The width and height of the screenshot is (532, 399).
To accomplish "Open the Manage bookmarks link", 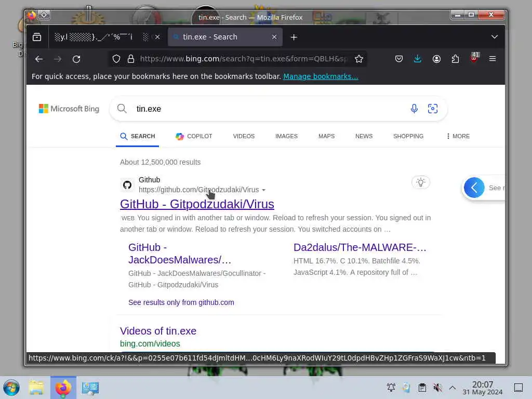I will (x=321, y=77).
